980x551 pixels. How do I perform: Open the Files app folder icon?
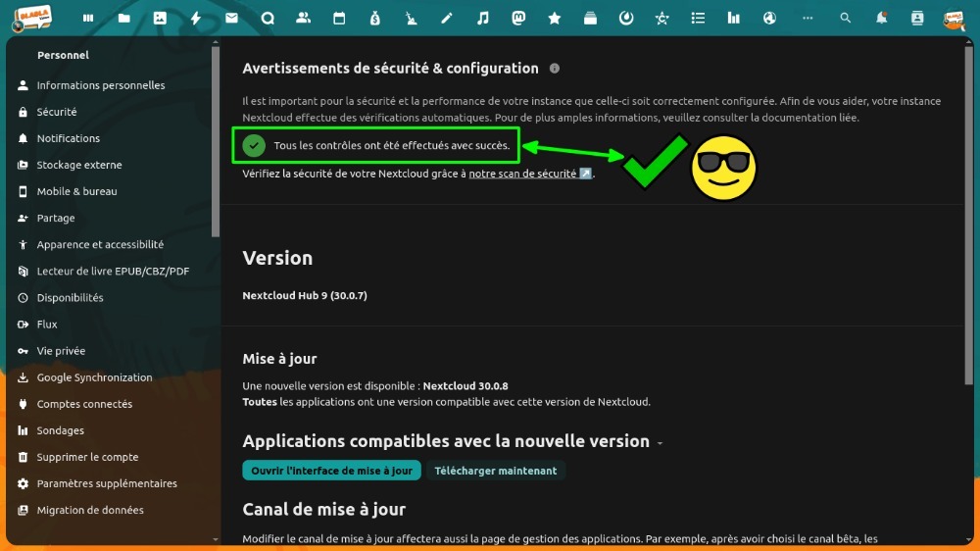click(x=123, y=18)
